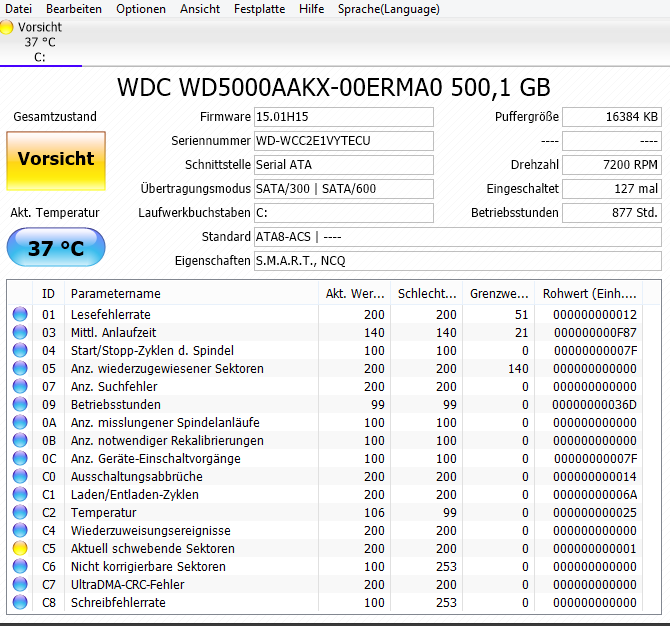Click raw value 000000000025 of Temperatur row
This screenshot has width=670, height=626.
click(x=595, y=512)
